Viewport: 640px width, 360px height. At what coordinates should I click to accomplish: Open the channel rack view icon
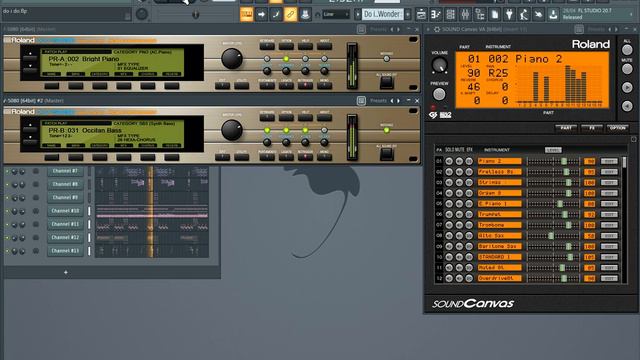click(x=451, y=15)
